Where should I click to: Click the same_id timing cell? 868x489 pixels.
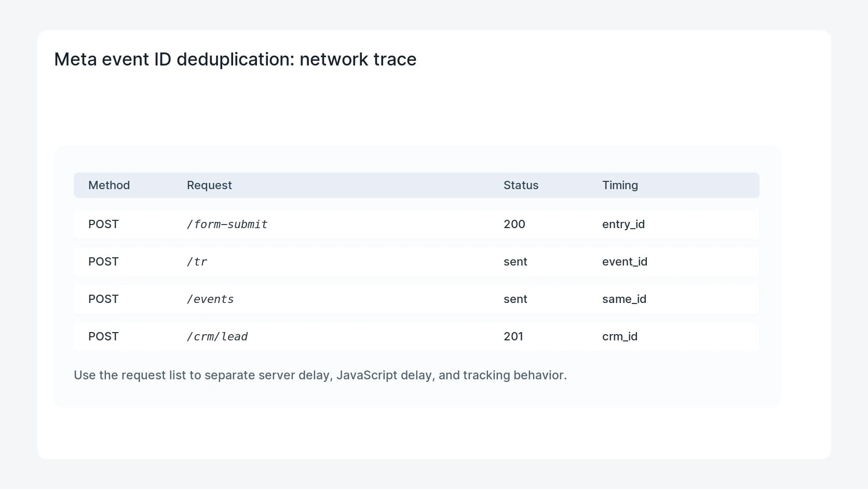coord(624,299)
